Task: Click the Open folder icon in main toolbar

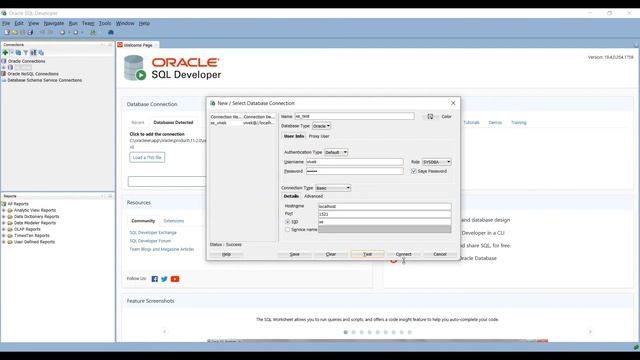Action: [15, 32]
